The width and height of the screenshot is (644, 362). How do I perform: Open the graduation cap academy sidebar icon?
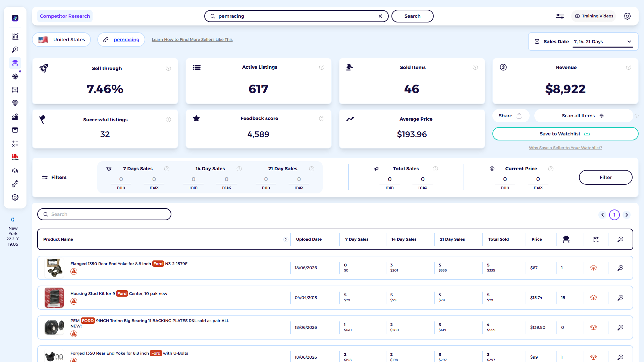[15, 171]
